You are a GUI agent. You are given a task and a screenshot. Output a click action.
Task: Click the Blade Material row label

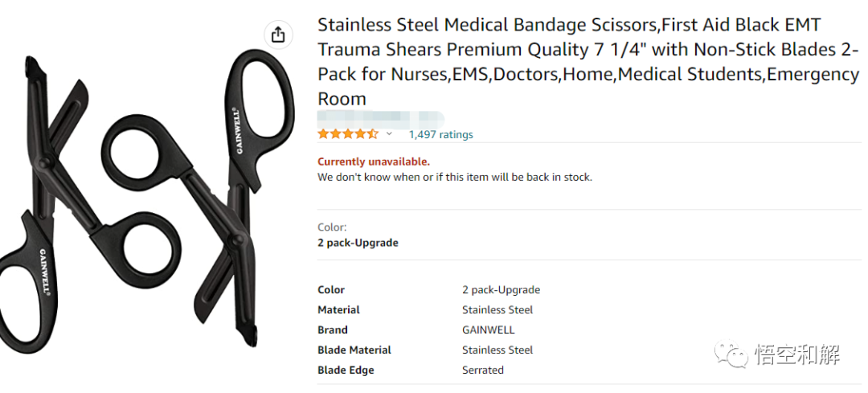tap(354, 350)
